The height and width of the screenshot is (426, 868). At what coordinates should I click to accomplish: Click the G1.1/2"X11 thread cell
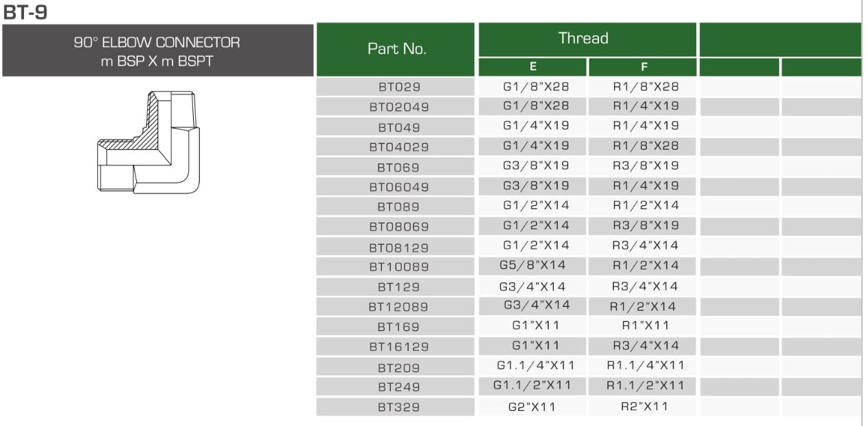tap(533, 386)
